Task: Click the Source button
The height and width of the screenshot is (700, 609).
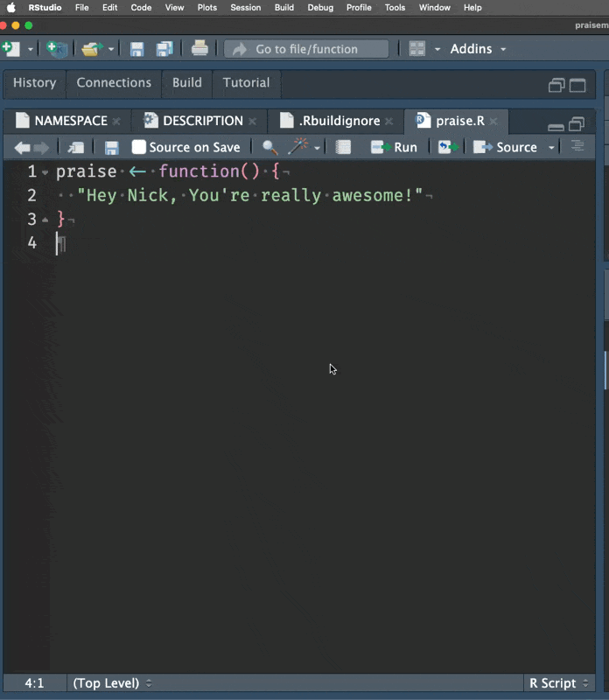Action: 506,147
